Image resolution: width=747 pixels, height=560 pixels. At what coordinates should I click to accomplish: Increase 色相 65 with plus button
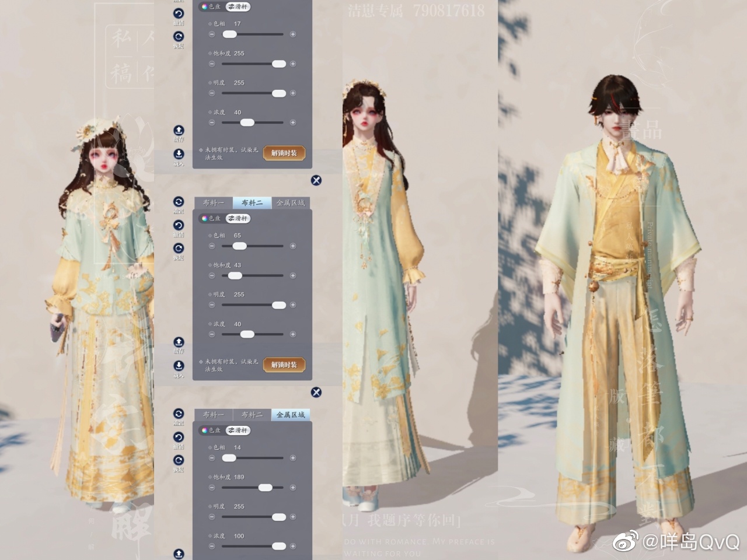293,246
